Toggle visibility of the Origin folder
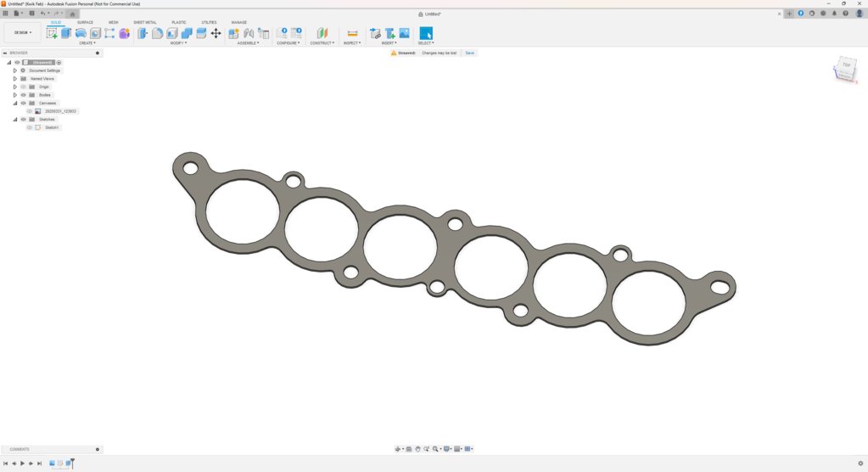This screenshot has width=868, height=472. (23, 87)
